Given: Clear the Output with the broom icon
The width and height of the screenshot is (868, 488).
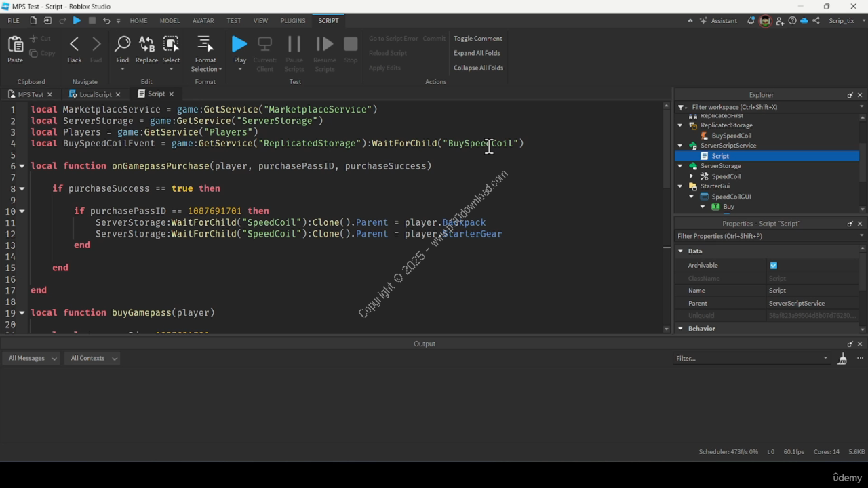Looking at the screenshot, I should (842, 359).
